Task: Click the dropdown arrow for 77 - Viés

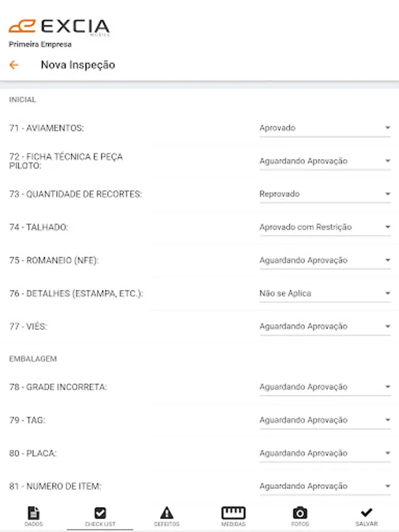Action: pos(387,326)
